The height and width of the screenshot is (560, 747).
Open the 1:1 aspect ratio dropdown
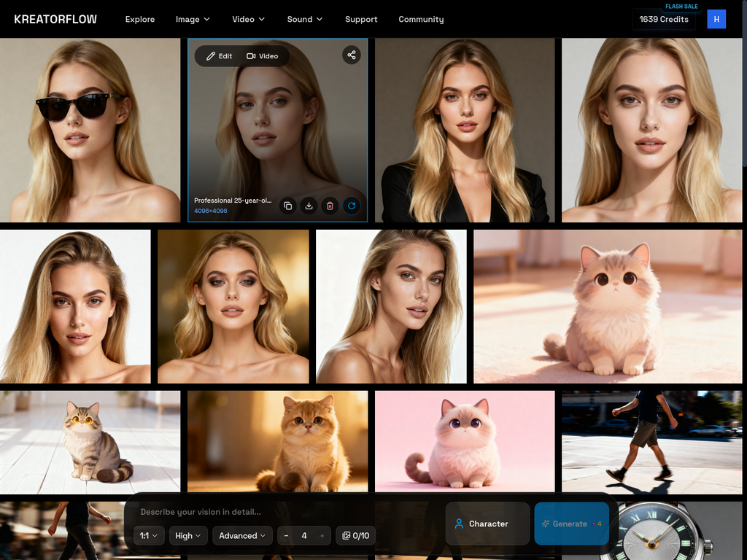coord(149,535)
